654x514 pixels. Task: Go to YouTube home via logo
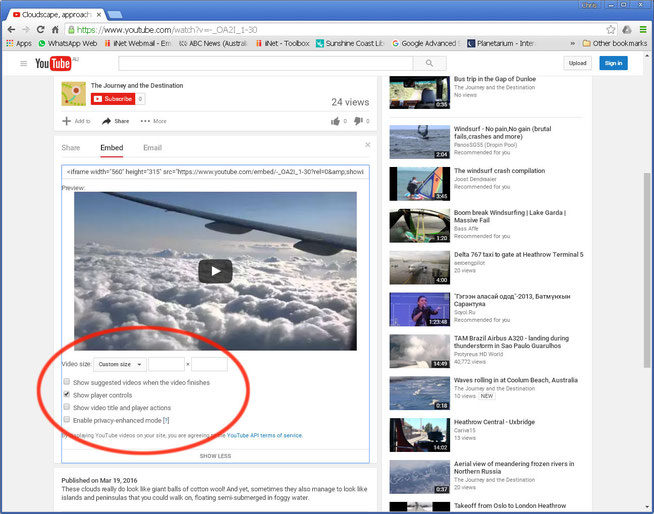tap(53, 63)
